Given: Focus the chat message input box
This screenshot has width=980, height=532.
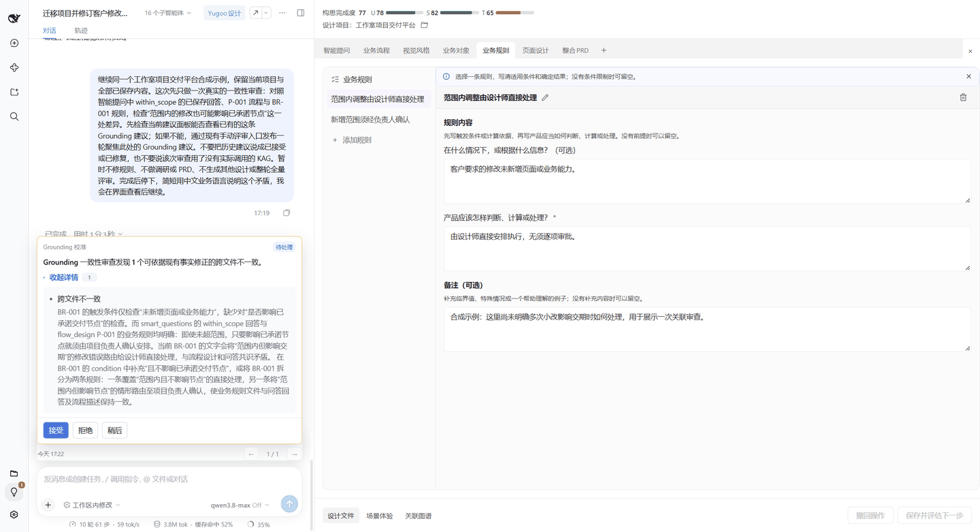Looking at the screenshot, I should click(169, 480).
